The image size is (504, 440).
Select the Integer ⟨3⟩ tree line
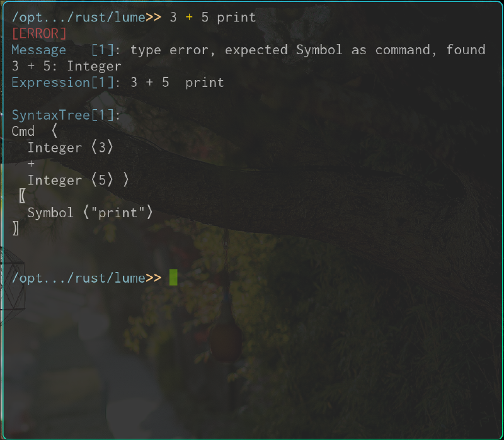click(71, 148)
